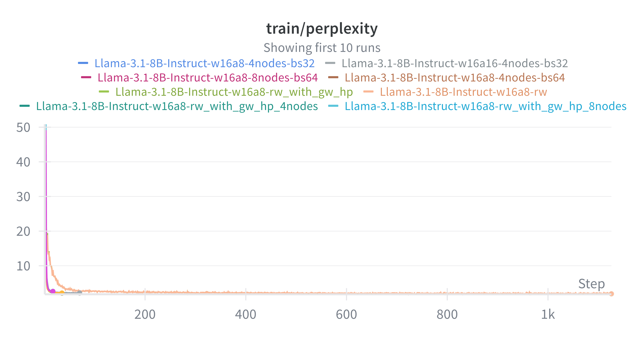The width and height of the screenshot is (644, 338).
Task: Click the magenta end-point dot near the origin
Action: 53,291
